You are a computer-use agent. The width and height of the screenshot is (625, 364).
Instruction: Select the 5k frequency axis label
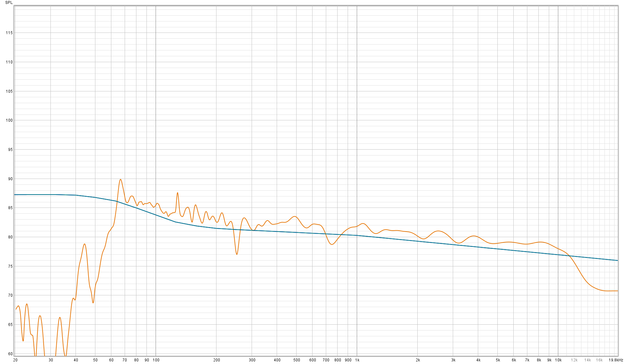[498, 360]
